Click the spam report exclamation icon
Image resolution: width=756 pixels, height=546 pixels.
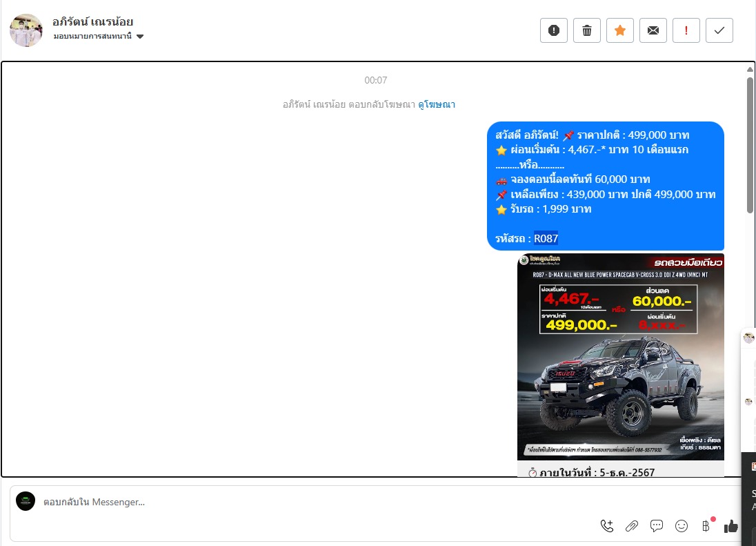pyautogui.click(x=553, y=30)
